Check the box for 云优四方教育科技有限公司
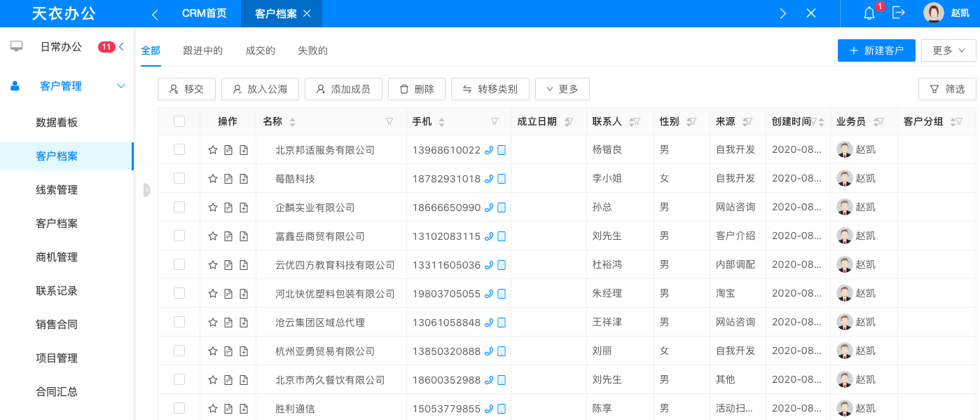Viewport: 980px width, 420px height. pyautogui.click(x=179, y=264)
